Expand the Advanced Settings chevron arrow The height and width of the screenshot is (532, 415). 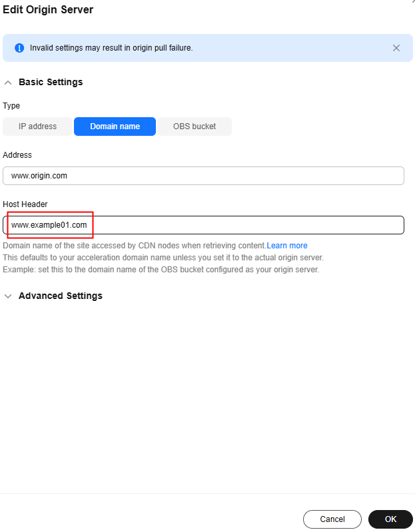click(x=8, y=296)
